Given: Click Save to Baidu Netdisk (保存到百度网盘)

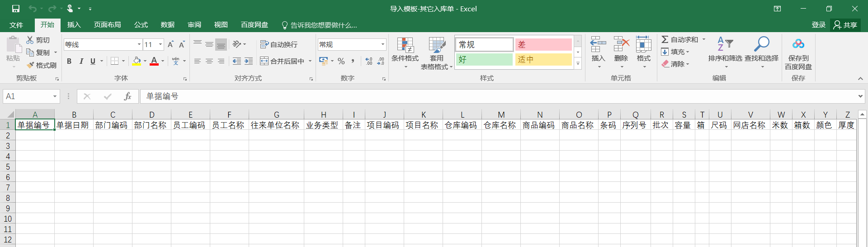Looking at the screenshot, I should (x=798, y=53).
